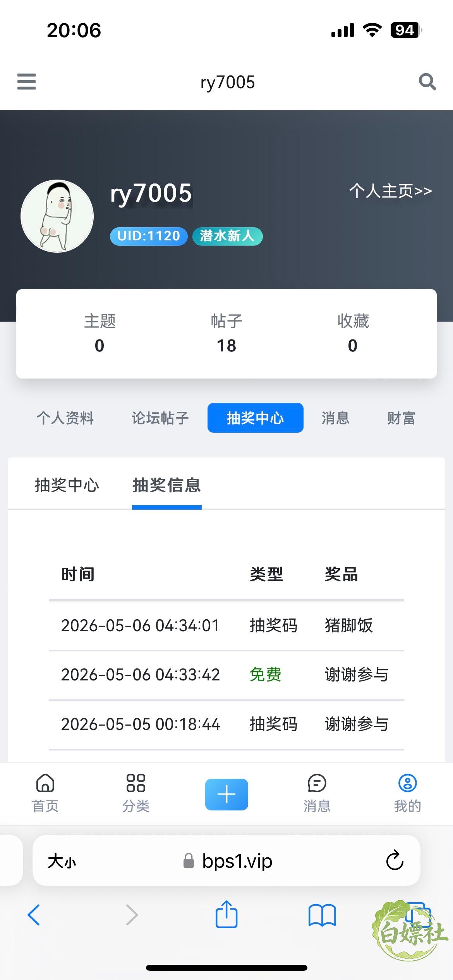This screenshot has height=980, width=453.
Task: Tap the user avatar image
Action: click(57, 216)
